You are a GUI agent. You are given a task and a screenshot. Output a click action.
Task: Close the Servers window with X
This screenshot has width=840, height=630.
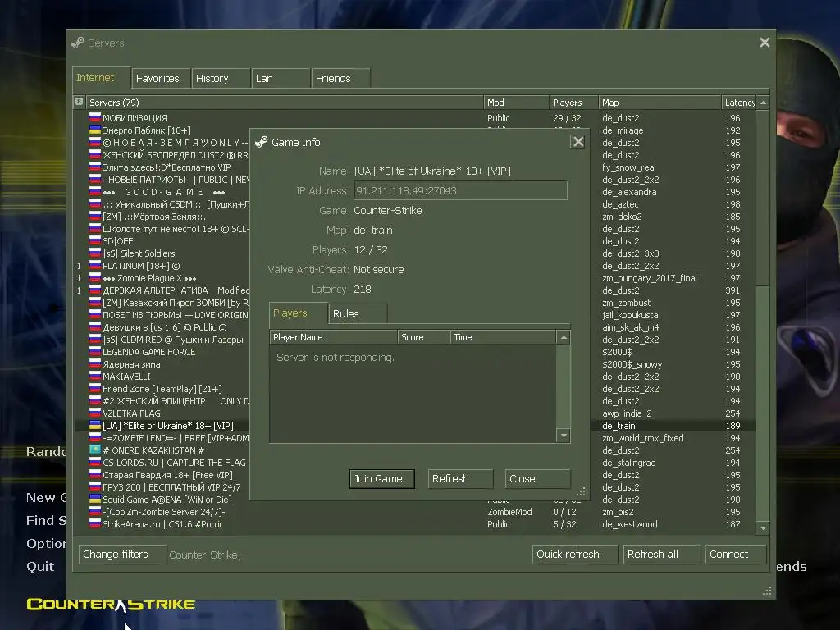tap(765, 43)
